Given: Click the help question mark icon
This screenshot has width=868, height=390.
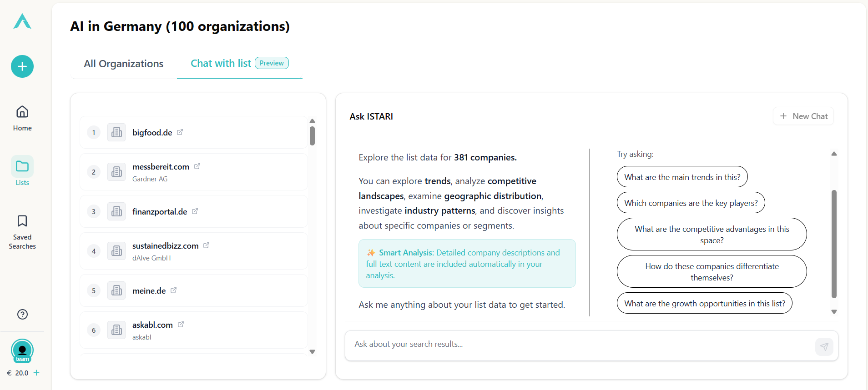Looking at the screenshot, I should [x=22, y=314].
